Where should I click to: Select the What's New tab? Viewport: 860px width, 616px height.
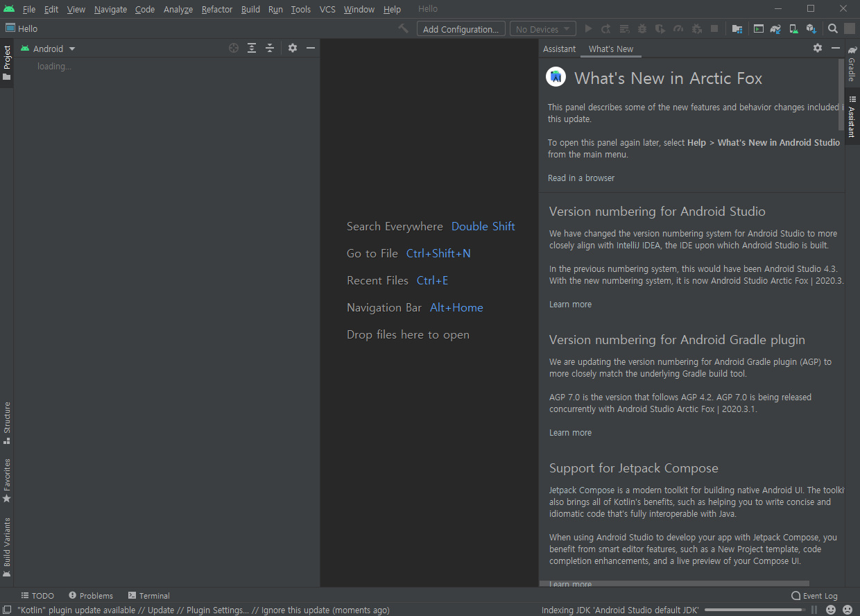coord(611,49)
